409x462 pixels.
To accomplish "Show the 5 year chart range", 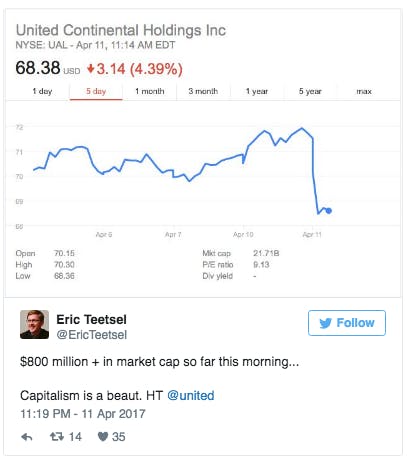I will pos(310,91).
